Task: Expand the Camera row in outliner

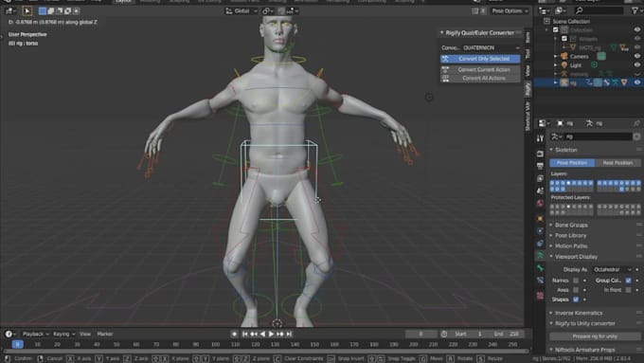Action: coord(556,56)
